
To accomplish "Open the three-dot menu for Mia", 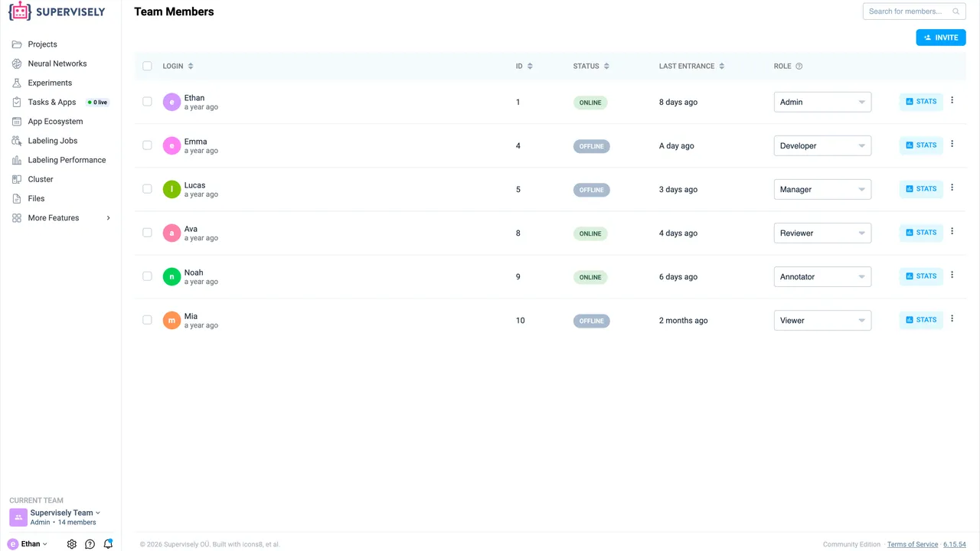I will click(952, 318).
